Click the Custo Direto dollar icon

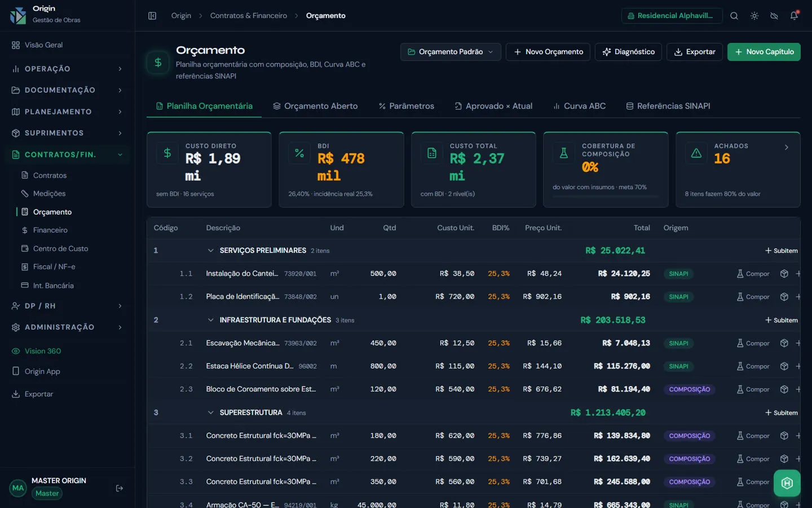coord(167,153)
